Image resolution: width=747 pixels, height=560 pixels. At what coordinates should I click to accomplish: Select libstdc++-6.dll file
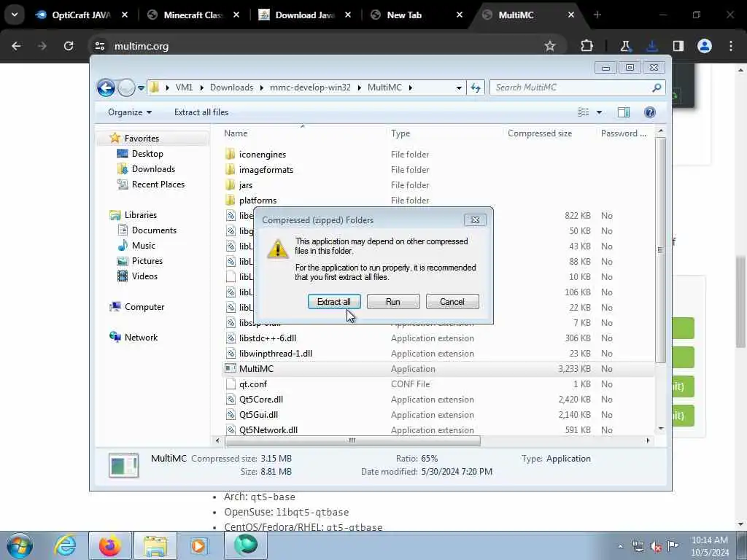[268, 338]
